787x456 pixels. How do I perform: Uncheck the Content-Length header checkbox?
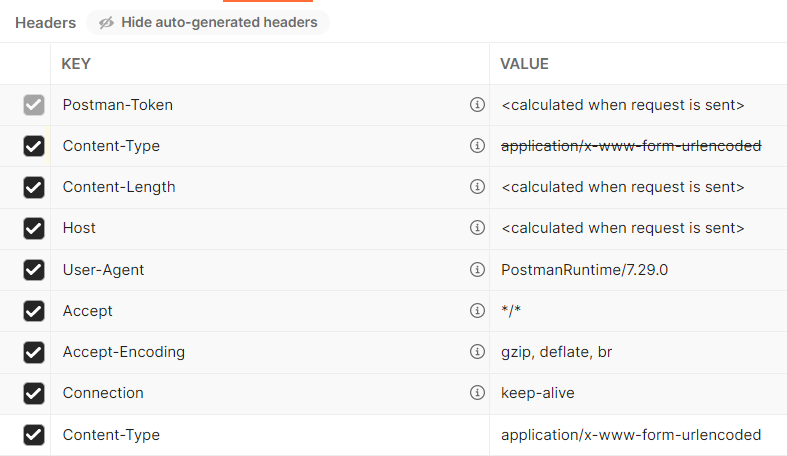point(34,187)
